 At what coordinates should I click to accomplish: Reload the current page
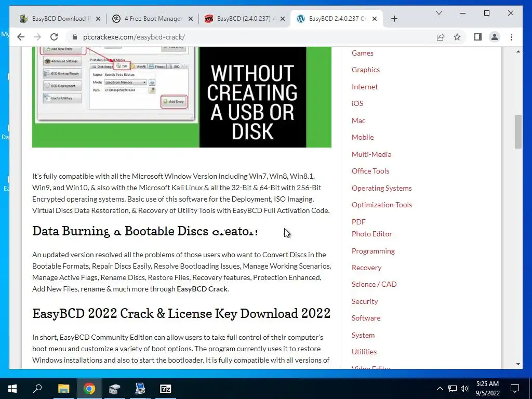click(x=54, y=37)
